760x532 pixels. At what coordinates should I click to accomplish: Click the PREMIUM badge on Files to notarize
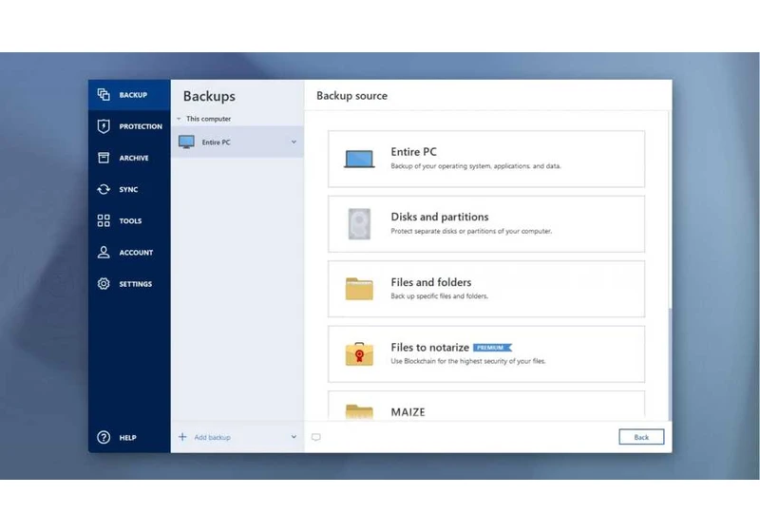pyautogui.click(x=492, y=348)
